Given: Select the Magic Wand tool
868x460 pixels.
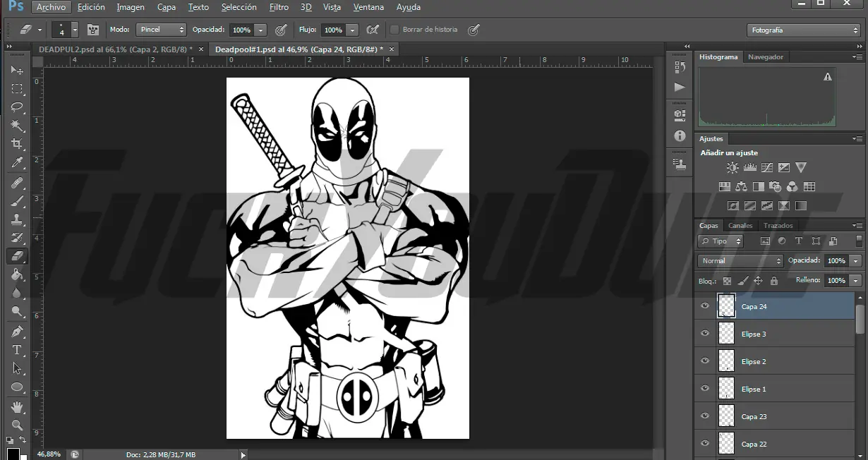Looking at the screenshot, I should pyautogui.click(x=17, y=126).
